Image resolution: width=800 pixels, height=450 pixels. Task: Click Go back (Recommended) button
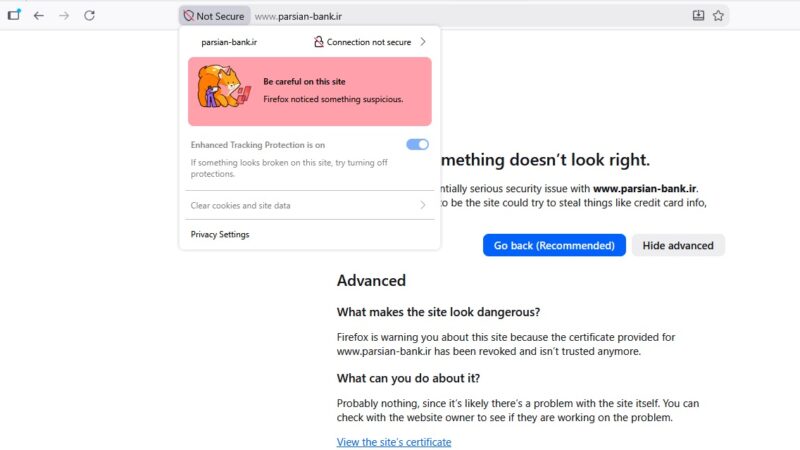point(554,245)
